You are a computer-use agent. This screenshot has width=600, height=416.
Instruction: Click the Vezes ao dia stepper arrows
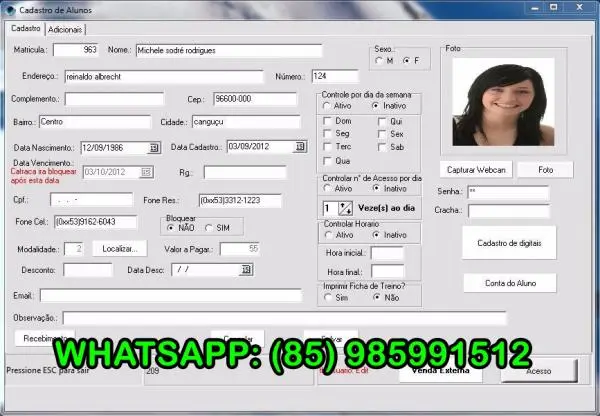(x=346, y=208)
